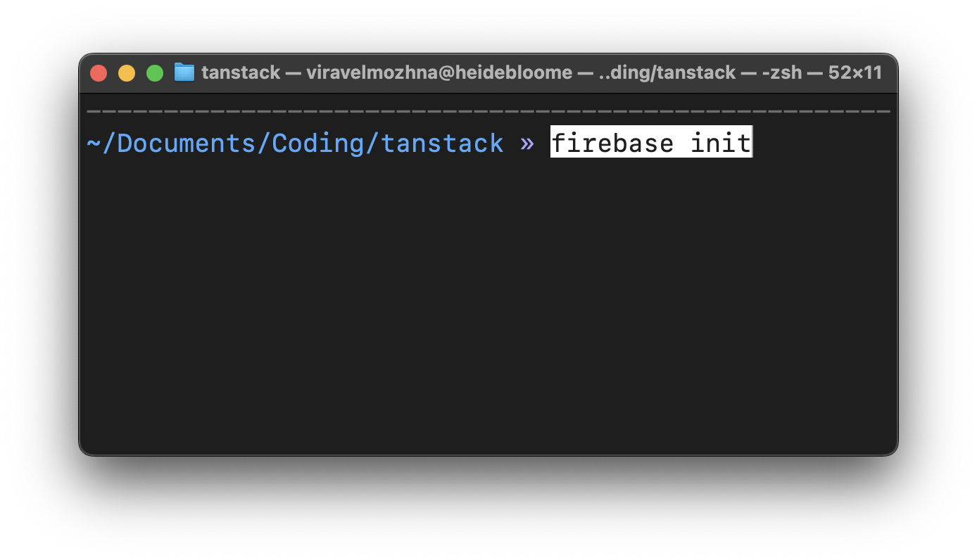
Task: Click the word firebase in the command
Action: pos(612,143)
